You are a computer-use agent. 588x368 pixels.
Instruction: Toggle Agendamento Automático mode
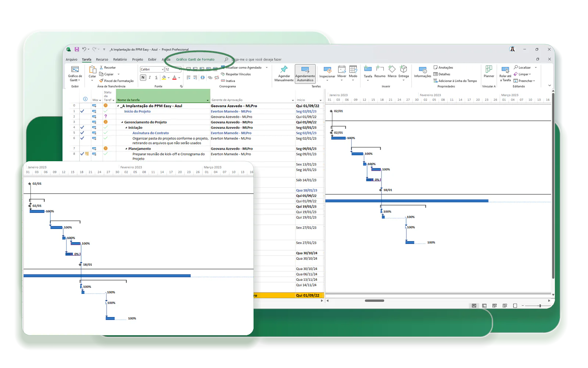(305, 74)
